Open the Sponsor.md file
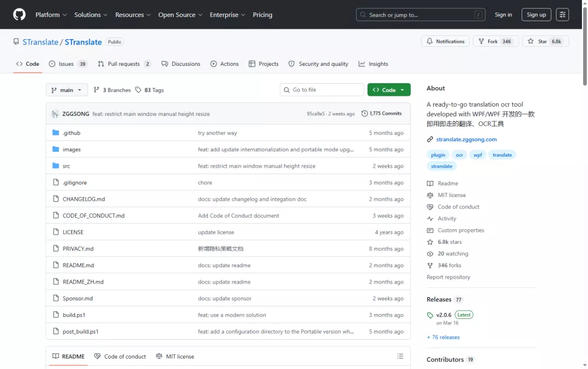588x369 pixels. click(78, 298)
